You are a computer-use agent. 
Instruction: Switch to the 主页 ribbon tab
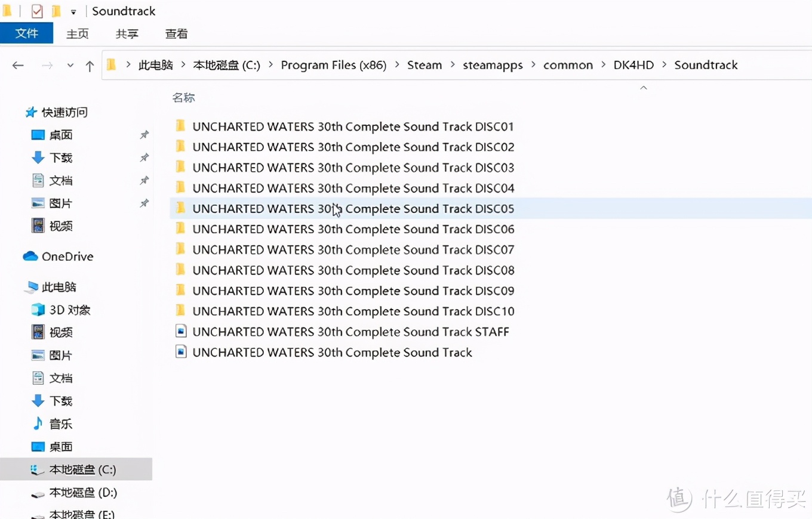(x=78, y=34)
